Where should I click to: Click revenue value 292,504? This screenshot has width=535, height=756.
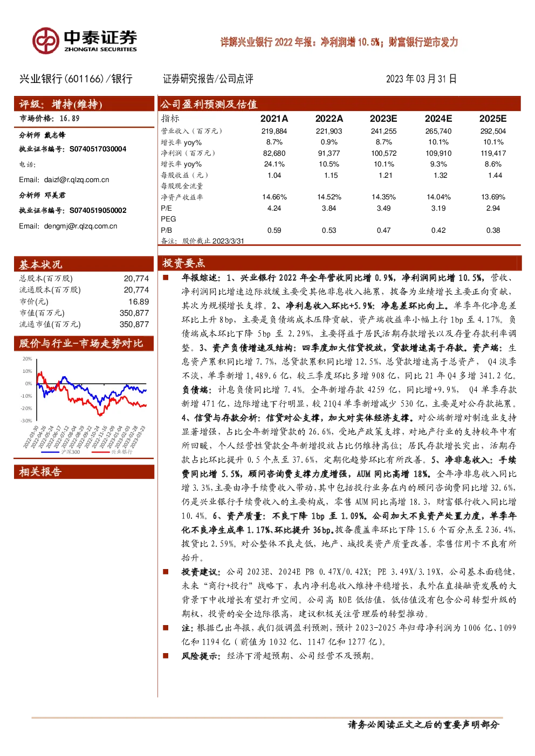pos(493,131)
